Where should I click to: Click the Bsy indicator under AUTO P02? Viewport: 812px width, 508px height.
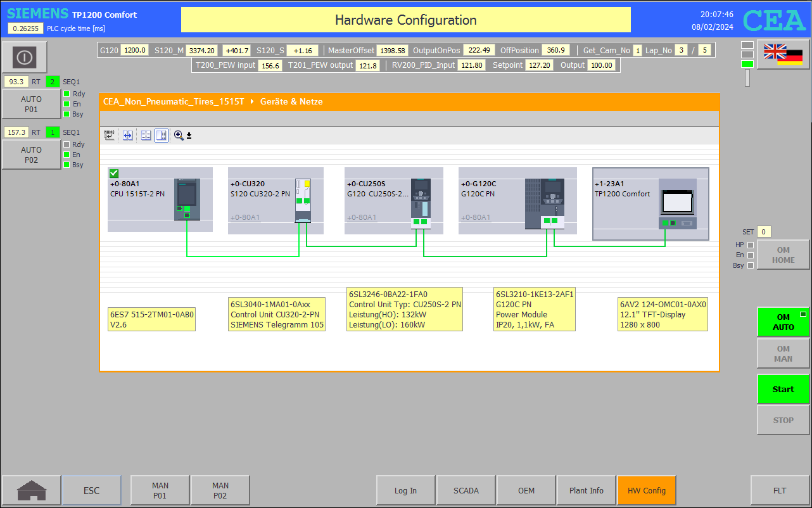click(66, 165)
